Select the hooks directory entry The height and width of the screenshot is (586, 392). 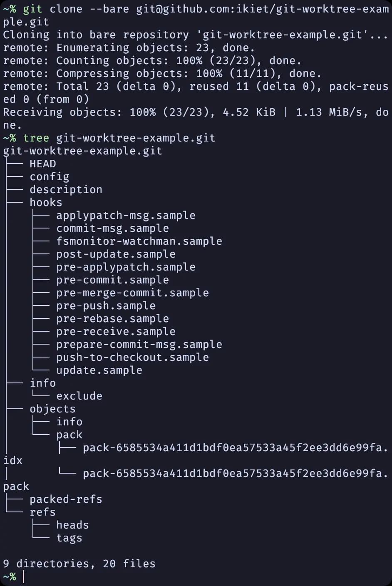46,202
